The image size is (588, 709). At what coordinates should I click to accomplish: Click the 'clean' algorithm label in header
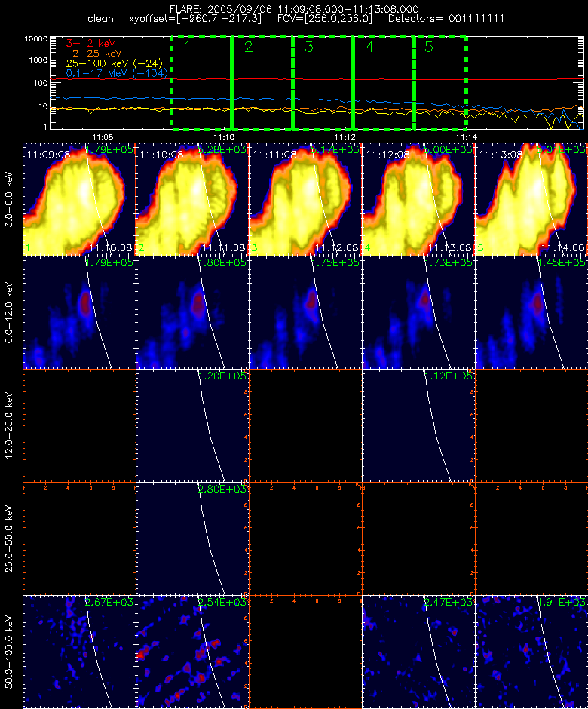click(100, 19)
